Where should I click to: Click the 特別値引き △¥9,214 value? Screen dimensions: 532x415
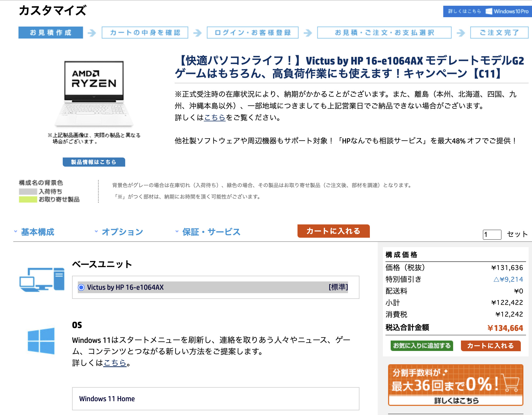point(508,279)
